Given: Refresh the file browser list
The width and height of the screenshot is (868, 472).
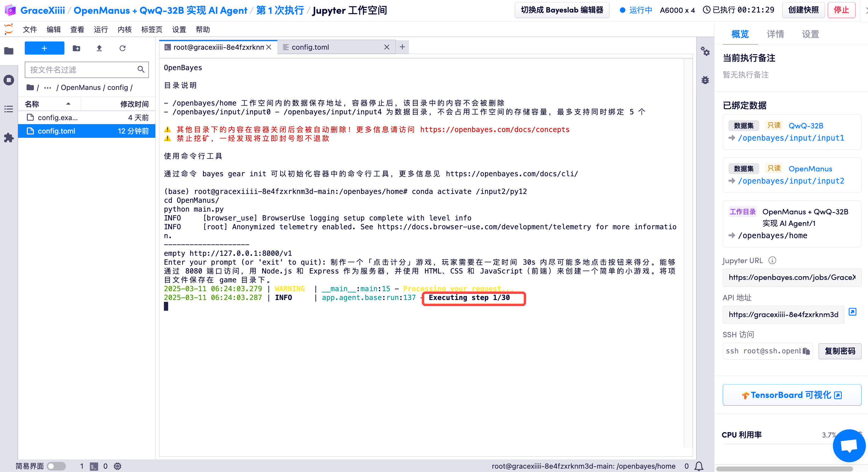Looking at the screenshot, I should click(122, 48).
